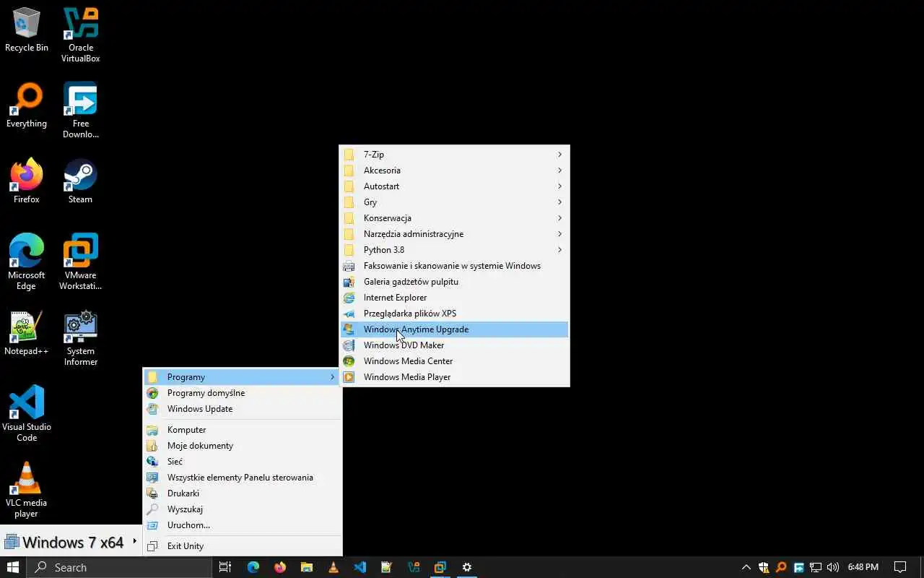Click the Galeria gadżetów pulpitu icon

click(349, 282)
